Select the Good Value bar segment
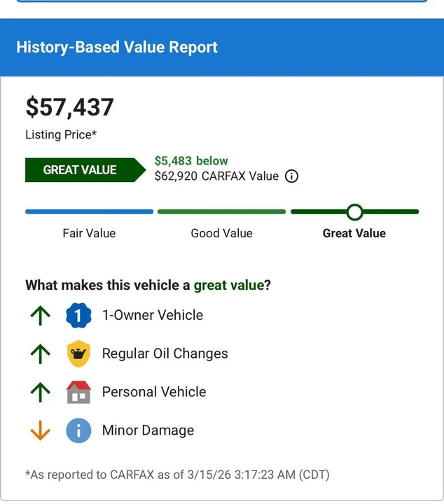Viewport: 444px width, 504px height. click(x=221, y=212)
